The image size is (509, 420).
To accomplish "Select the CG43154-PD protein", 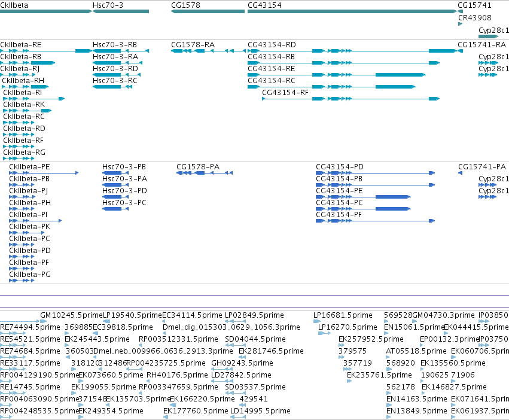I will [375, 173].
